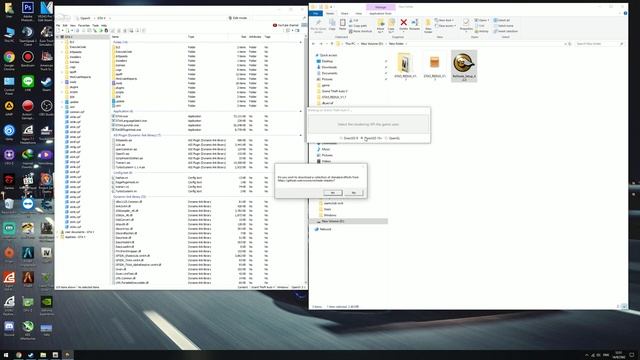Click Paste in the Explorer ribbon
Viewport: 640px width, 360px height.
tap(342, 24)
